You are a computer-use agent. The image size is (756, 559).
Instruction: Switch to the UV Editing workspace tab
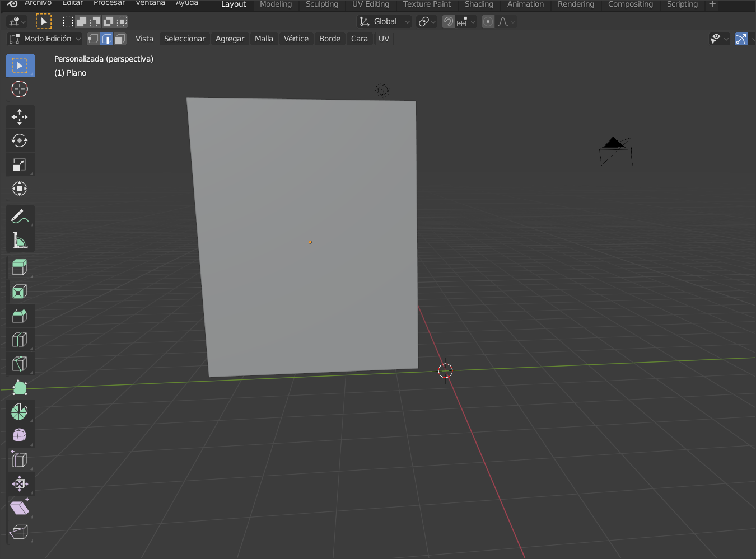click(371, 4)
